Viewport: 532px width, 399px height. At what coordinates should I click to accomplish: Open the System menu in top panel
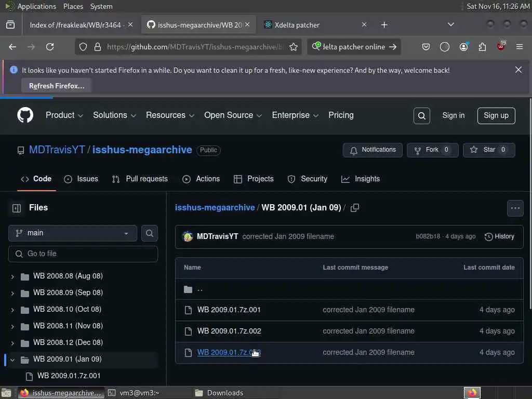pyautogui.click(x=101, y=6)
